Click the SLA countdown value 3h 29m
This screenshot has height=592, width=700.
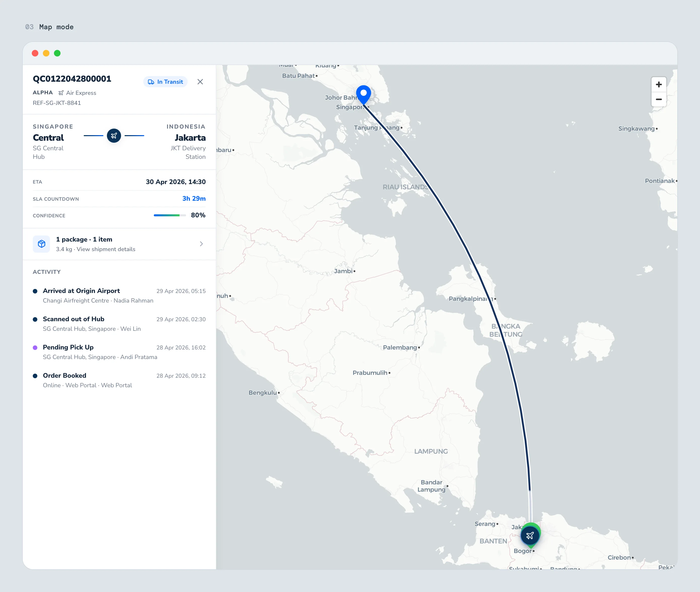click(194, 199)
